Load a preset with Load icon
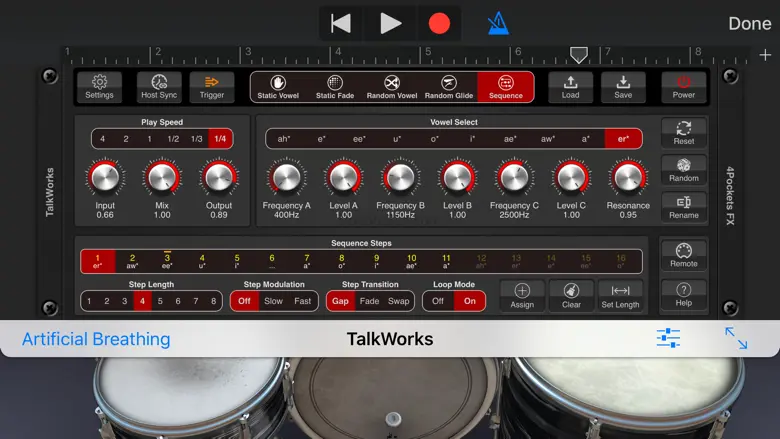The image size is (780, 439). 570,87
